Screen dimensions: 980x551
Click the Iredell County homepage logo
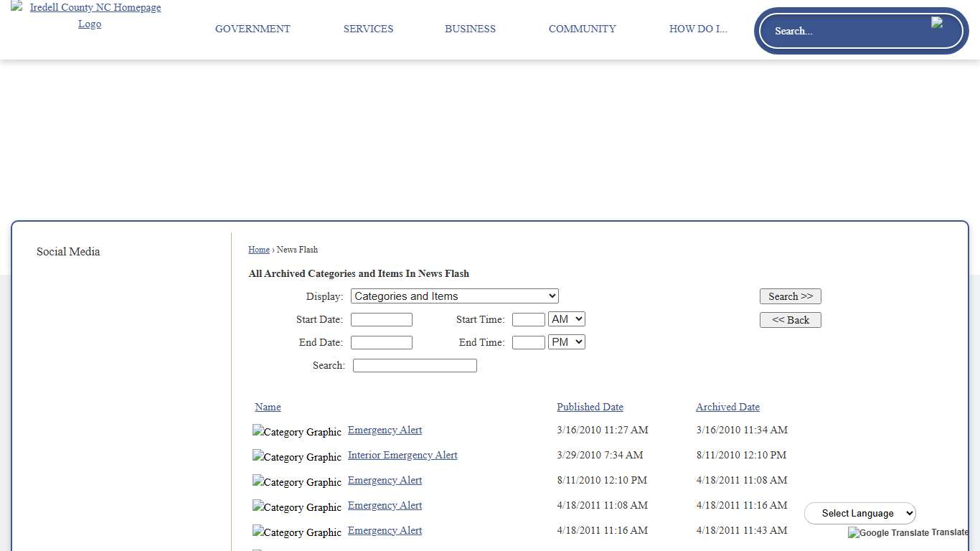(x=90, y=15)
